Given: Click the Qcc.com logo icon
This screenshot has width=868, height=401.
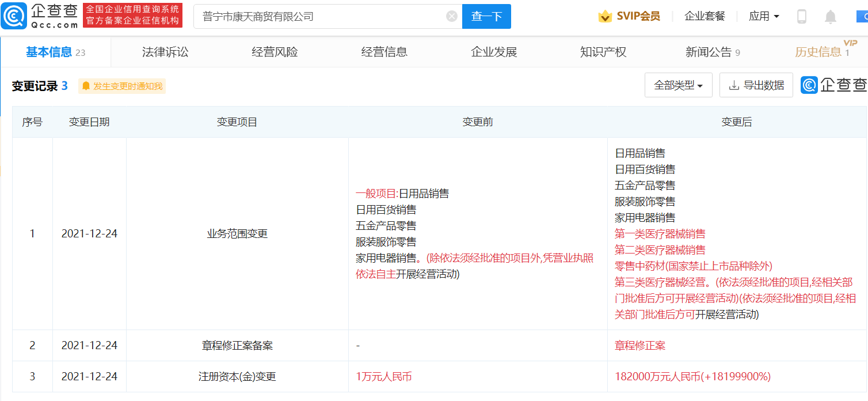Looking at the screenshot, I should tap(13, 16).
